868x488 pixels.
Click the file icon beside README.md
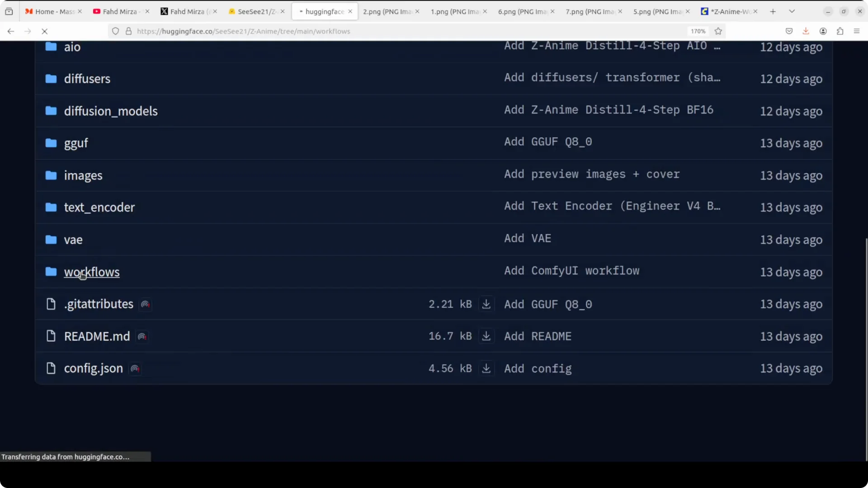pos(51,336)
